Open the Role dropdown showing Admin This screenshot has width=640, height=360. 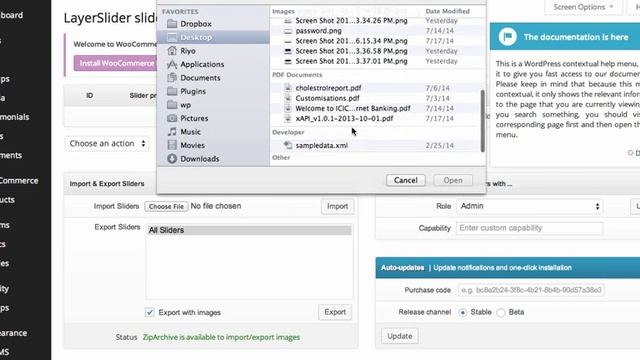(529, 206)
